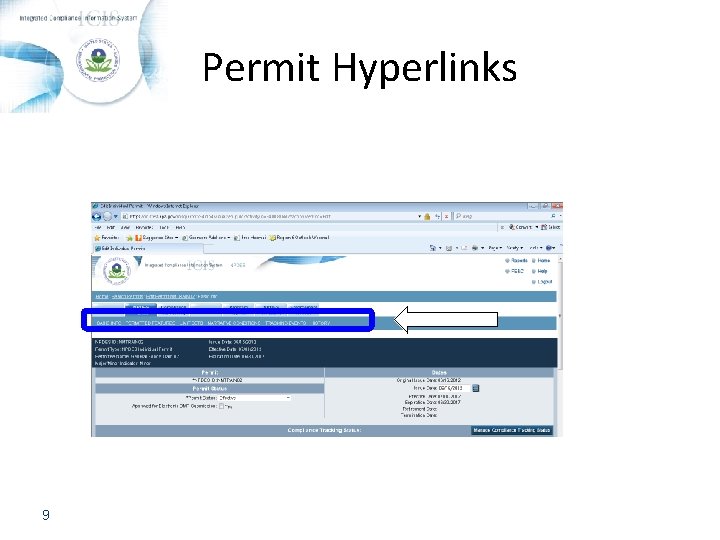Select the Edit Individual Permit browser tab
Image resolution: width=720 pixels, height=540 pixels.
148,248
